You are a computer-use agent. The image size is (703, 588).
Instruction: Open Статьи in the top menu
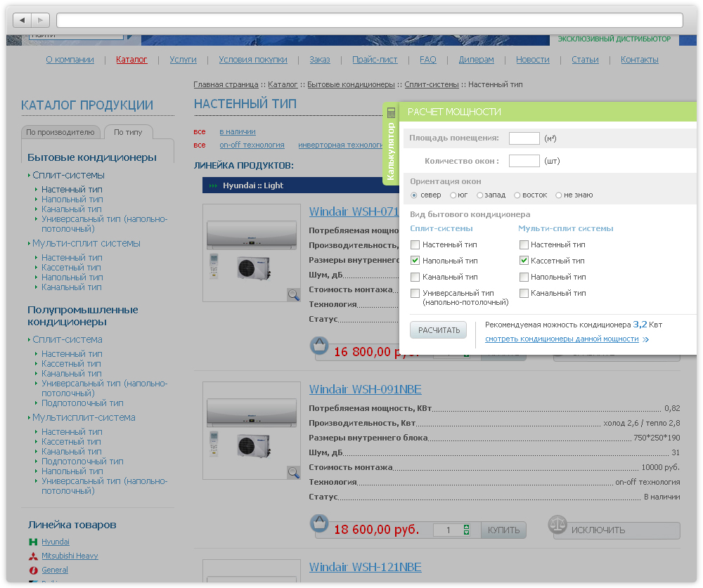pyautogui.click(x=585, y=60)
